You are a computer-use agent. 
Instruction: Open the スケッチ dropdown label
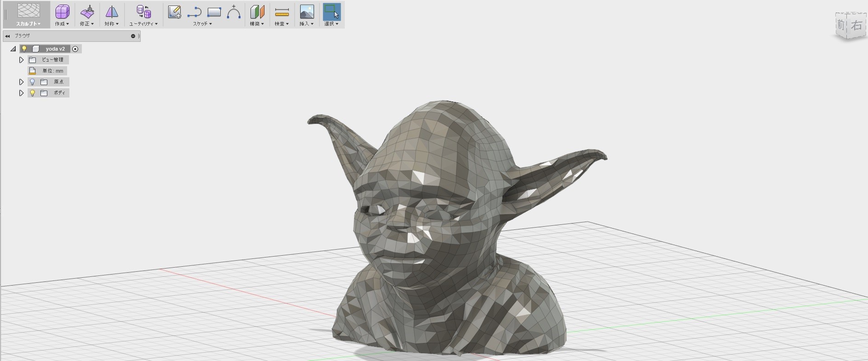tap(202, 24)
